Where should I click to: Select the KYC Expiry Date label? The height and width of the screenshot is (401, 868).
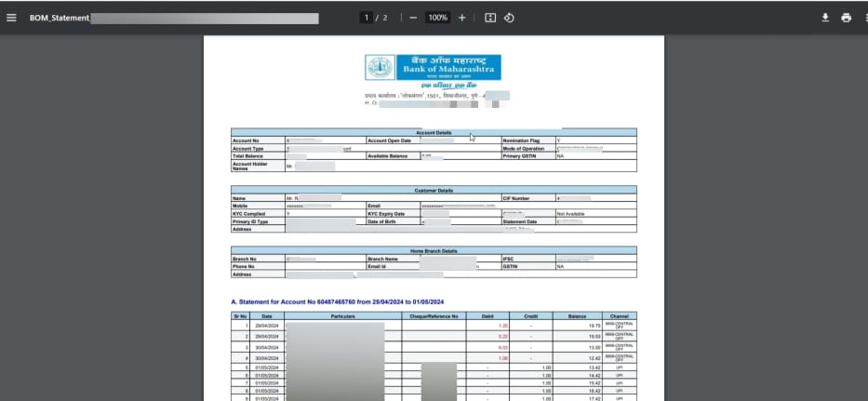tap(386, 214)
